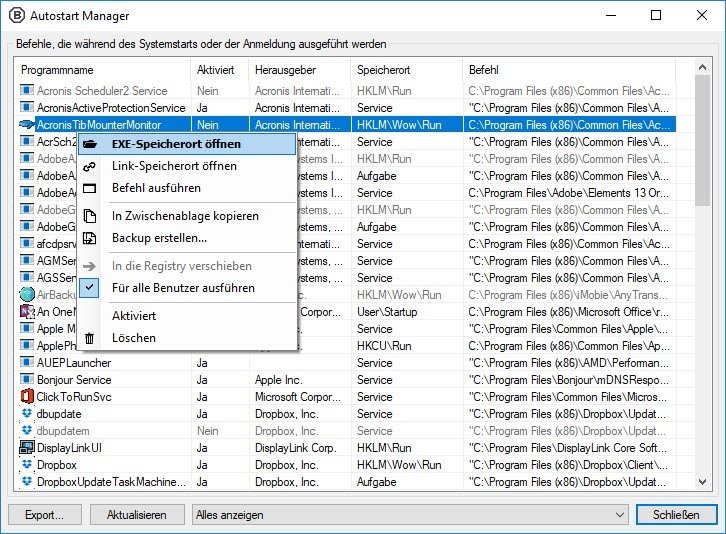Sort by Programmname column header
Image resolution: width=726 pixels, height=534 pixels.
pos(103,70)
